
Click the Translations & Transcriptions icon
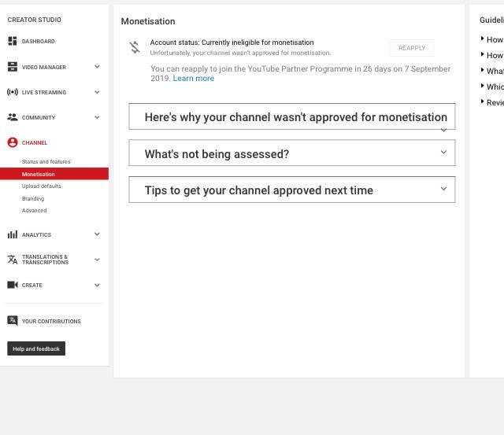coord(13,260)
